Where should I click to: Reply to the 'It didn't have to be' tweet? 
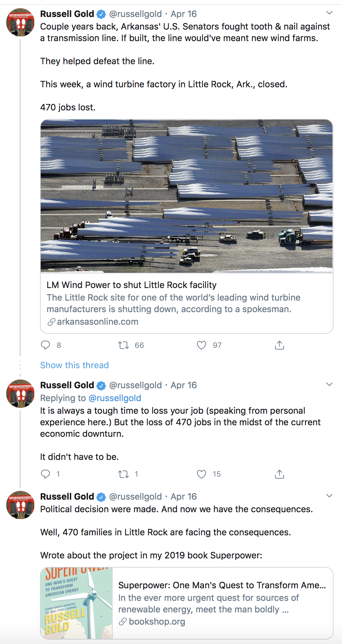point(45,474)
